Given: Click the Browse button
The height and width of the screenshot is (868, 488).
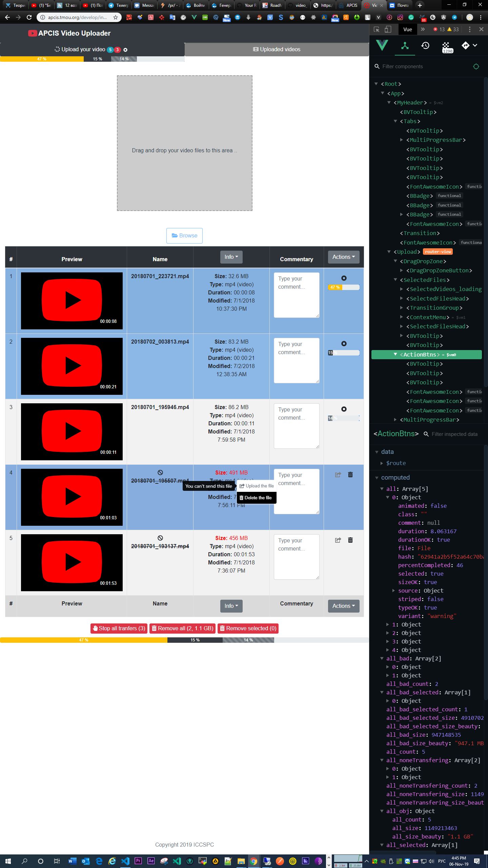Looking at the screenshot, I should [184, 236].
